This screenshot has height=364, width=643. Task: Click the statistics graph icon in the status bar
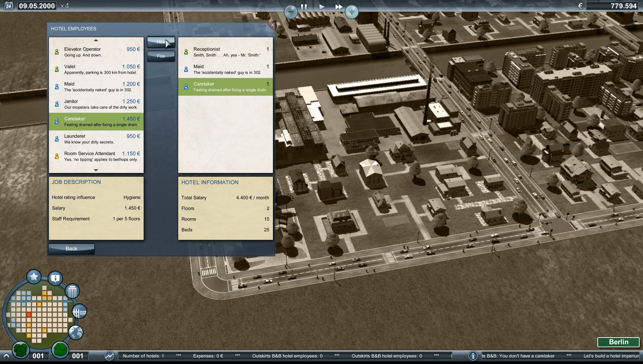click(x=109, y=356)
